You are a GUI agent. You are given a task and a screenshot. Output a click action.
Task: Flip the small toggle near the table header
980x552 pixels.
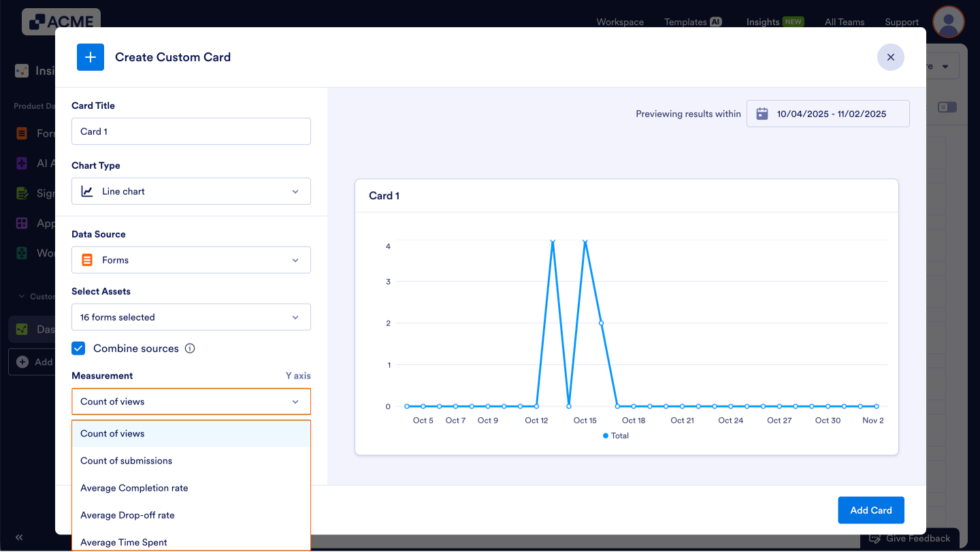[x=947, y=107]
